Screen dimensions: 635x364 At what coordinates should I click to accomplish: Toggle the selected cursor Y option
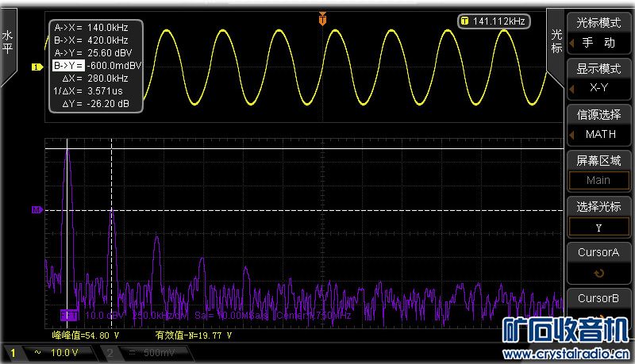(x=598, y=227)
